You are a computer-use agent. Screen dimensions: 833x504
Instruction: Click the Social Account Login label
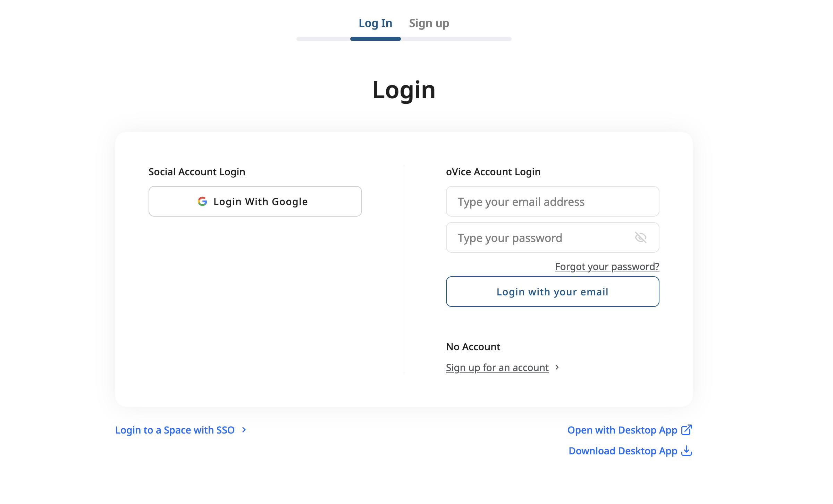(x=197, y=172)
